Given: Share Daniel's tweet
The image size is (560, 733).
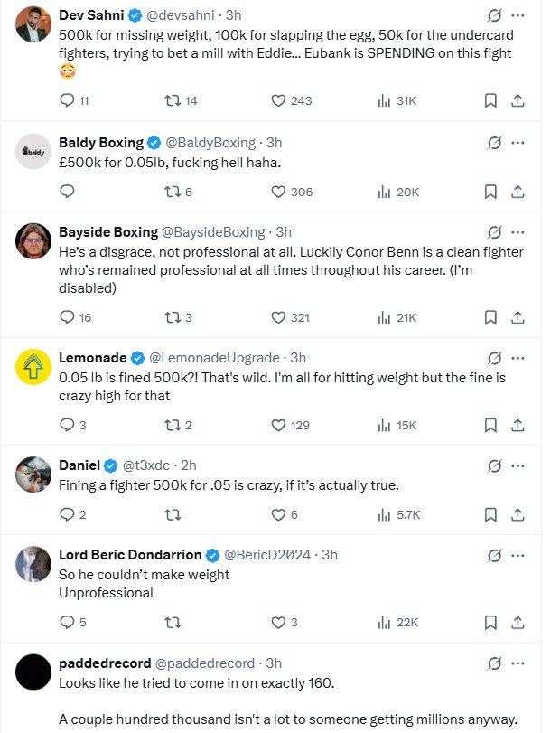Looking at the screenshot, I should pyautogui.click(x=518, y=514).
